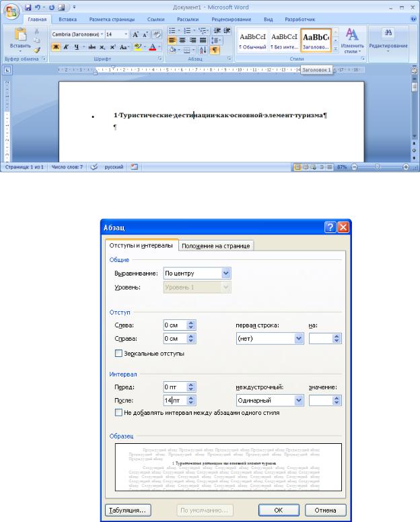Decrease paragraph indent
This screenshot has height=522, width=420.
coord(217,30)
